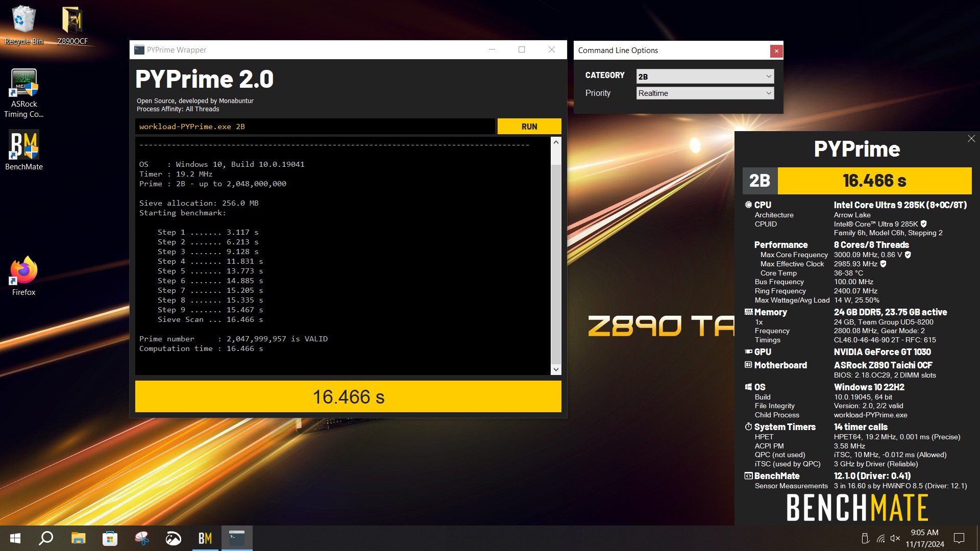The width and height of the screenshot is (980, 551).
Task: Click the '14 timer calls' text
Action: point(861,427)
